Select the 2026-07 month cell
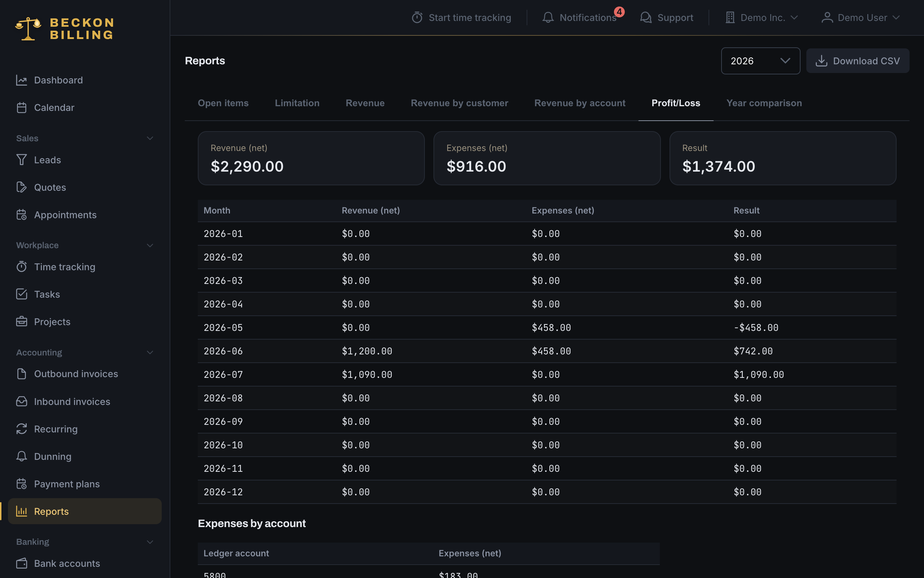The width and height of the screenshot is (924, 578). coord(223,375)
